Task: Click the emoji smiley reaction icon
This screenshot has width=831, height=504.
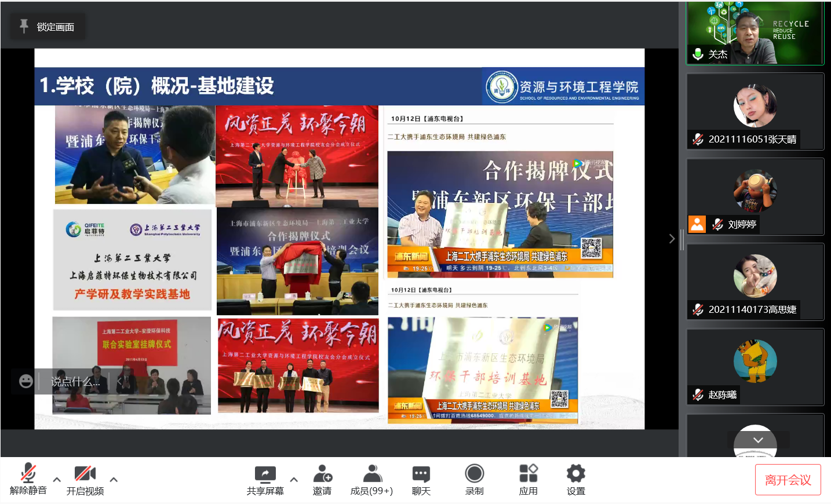Action: [26, 381]
